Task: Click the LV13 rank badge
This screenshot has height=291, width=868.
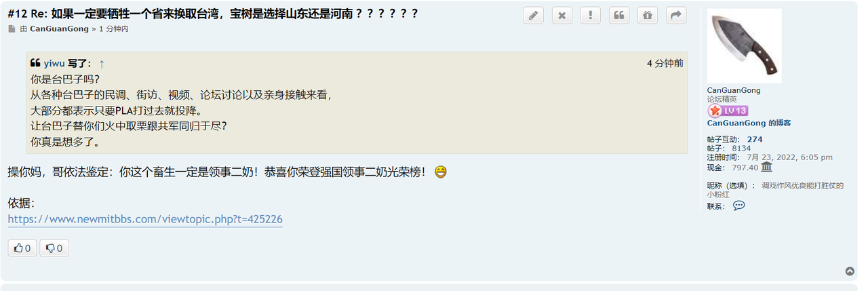Action: (728, 111)
